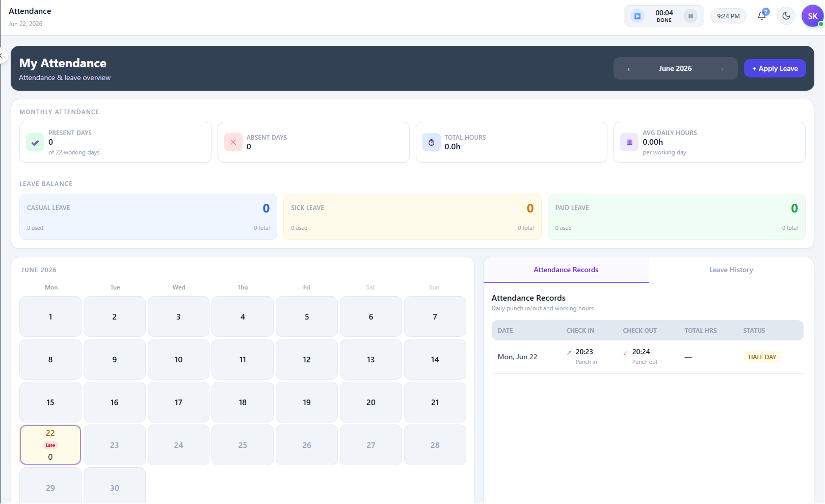The height and width of the screenshot is (504, 825).
Task: Click the STATUS column header
Action: (x=754, y=331)
